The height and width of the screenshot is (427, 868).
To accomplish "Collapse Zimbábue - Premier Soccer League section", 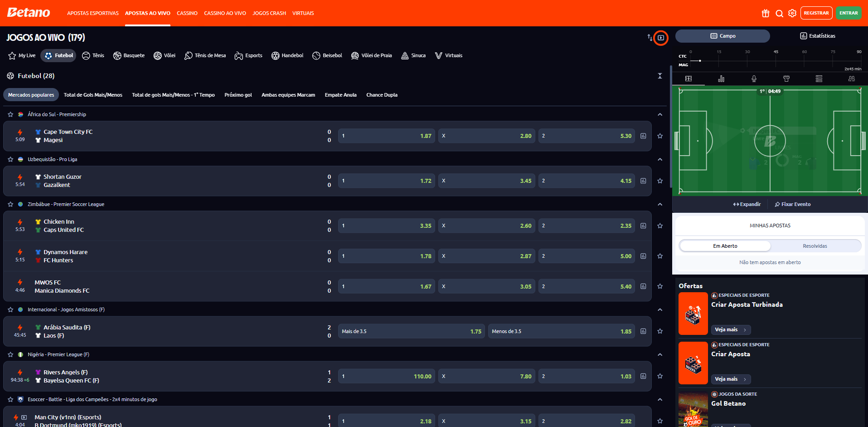I will pos(660,204).
